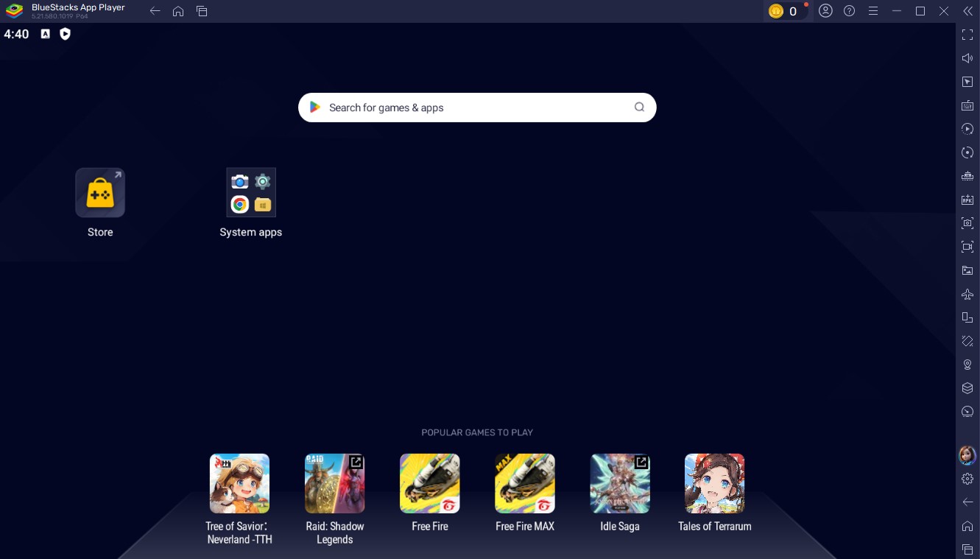
Task: Click the shake device icon in sidebar
Action: point(967,341)
